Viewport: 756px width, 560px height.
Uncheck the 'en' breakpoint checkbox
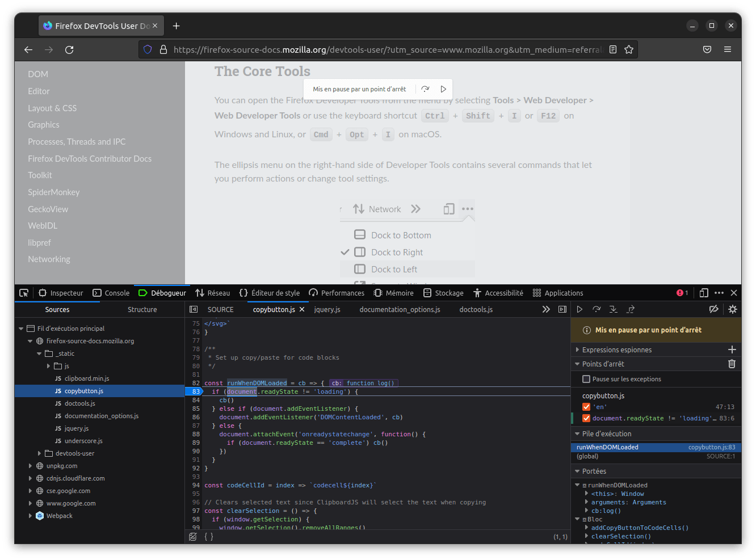[x=586, y=407]
